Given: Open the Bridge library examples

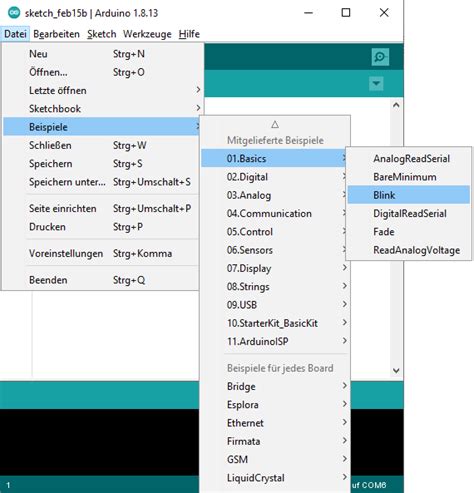Looking at the screenshot, I should click(x=275, y=386).
